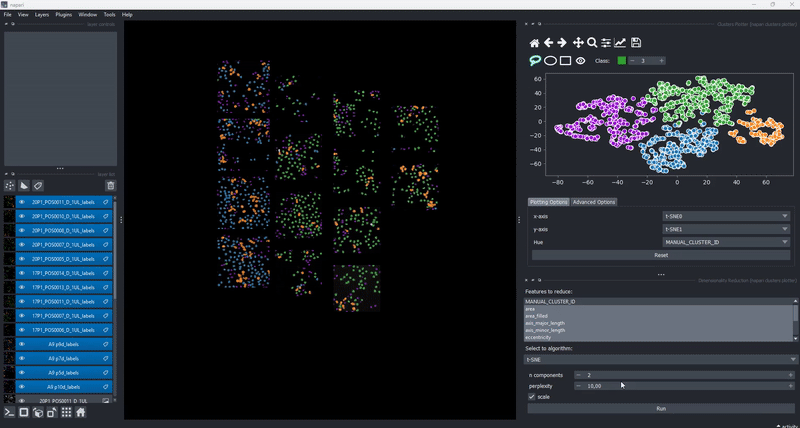Click the Reset button
The height and width of the screenshot is (428, 800).
[661, 255]
